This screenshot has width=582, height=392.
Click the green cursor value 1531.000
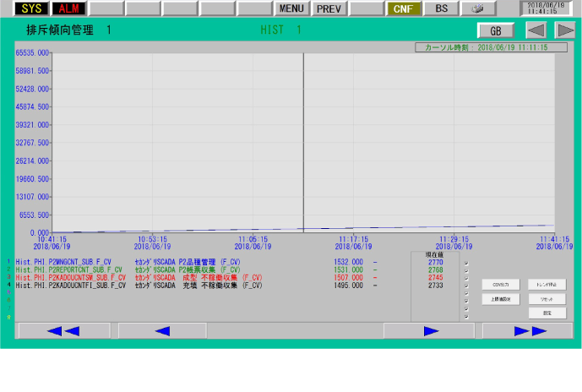(x=348, y=269)
